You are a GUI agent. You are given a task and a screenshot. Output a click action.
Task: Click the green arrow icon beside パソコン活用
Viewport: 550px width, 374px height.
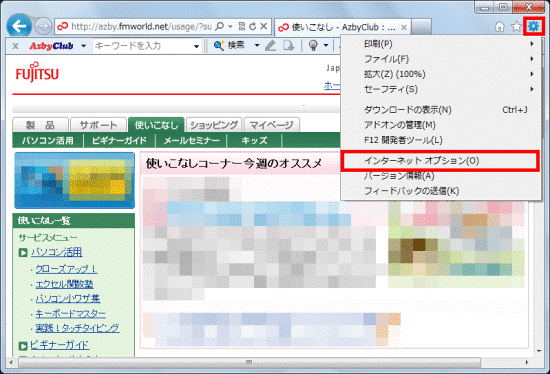click(23, 253)
